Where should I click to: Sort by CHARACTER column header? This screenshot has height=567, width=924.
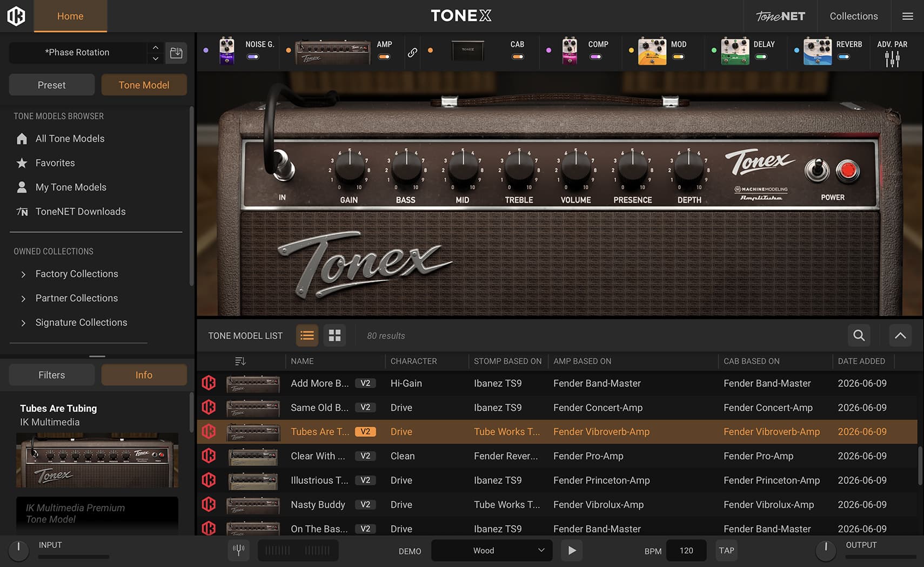[414, 361]
